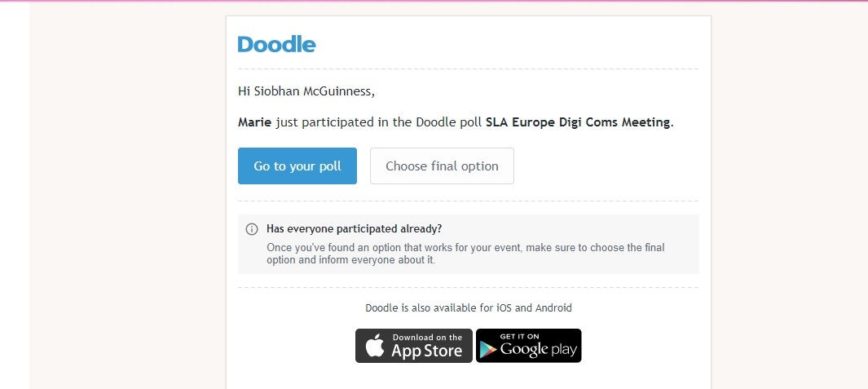Viewport: 868px width, 389px height.
Task: Click the "Google play" wordmark on the badge
Action: (x=539, y=350)
